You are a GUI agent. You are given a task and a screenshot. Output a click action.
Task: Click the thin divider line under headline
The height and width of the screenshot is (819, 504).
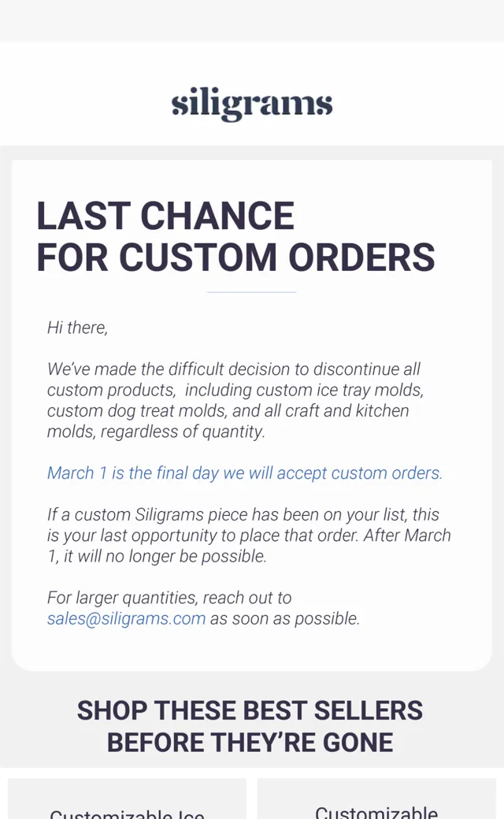[252, 292]
